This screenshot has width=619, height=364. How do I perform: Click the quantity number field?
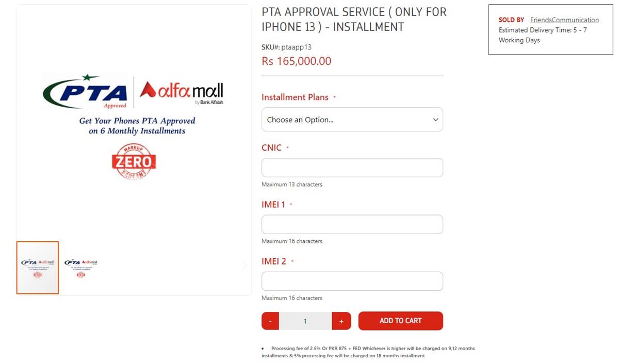[x=305, y=321]
